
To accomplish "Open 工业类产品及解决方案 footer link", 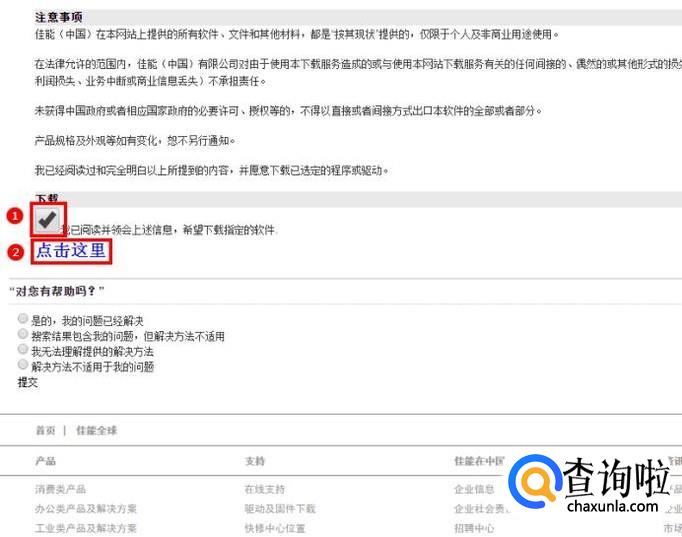I will coord(86,528).
